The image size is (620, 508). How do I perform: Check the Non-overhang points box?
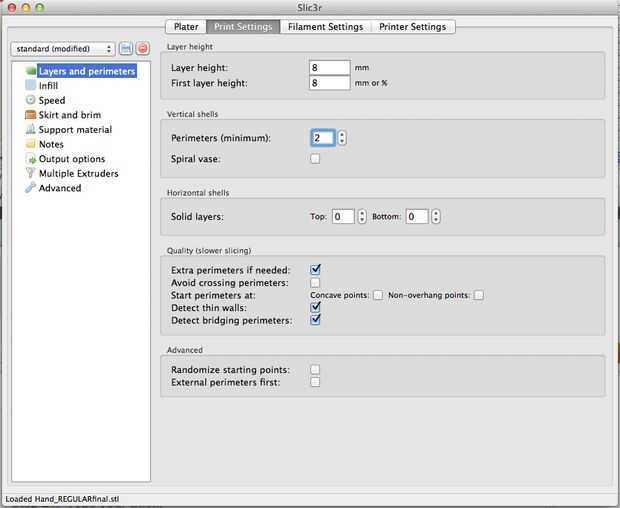click(478, 295)
